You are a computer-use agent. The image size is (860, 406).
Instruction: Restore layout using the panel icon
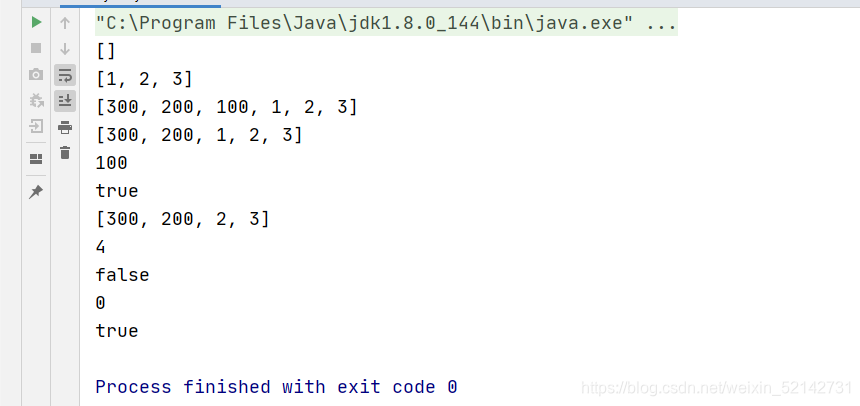(36, 159)
